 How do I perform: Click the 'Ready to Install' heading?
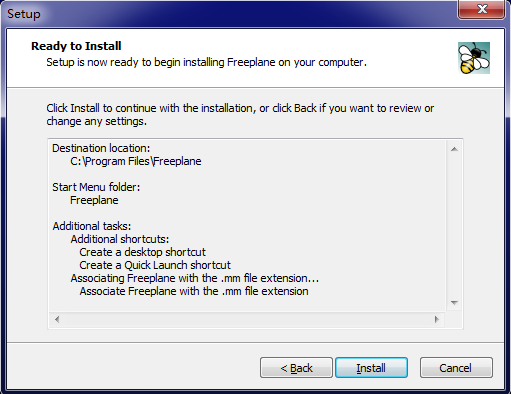point(76,46)
